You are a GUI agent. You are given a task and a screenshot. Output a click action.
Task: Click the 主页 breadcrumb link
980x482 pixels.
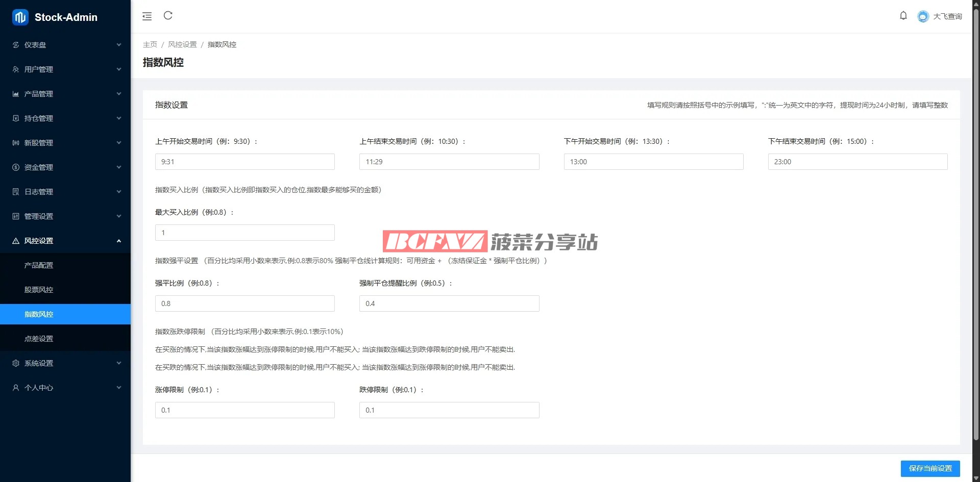pos(150,44)
